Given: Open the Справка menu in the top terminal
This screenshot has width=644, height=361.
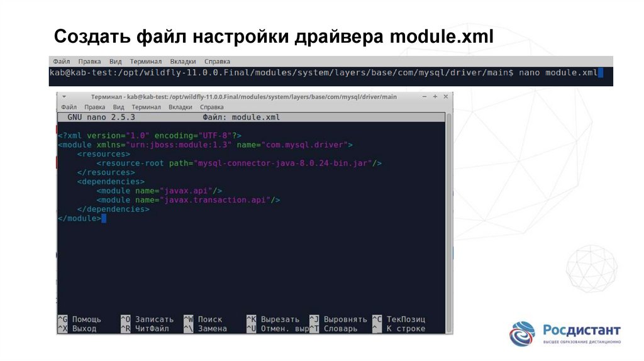Looking at the screenshot, I should (x=217, y=62).
